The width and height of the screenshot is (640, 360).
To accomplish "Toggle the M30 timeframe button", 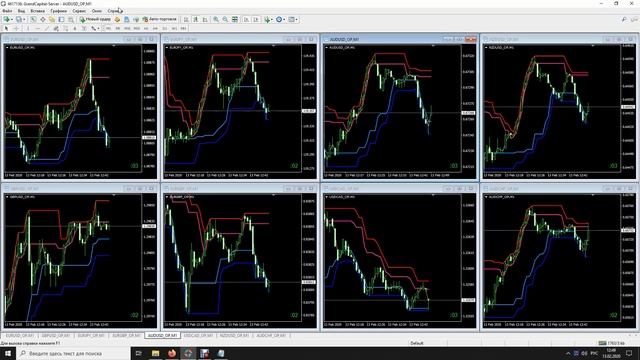I will (x=136, y=28).
